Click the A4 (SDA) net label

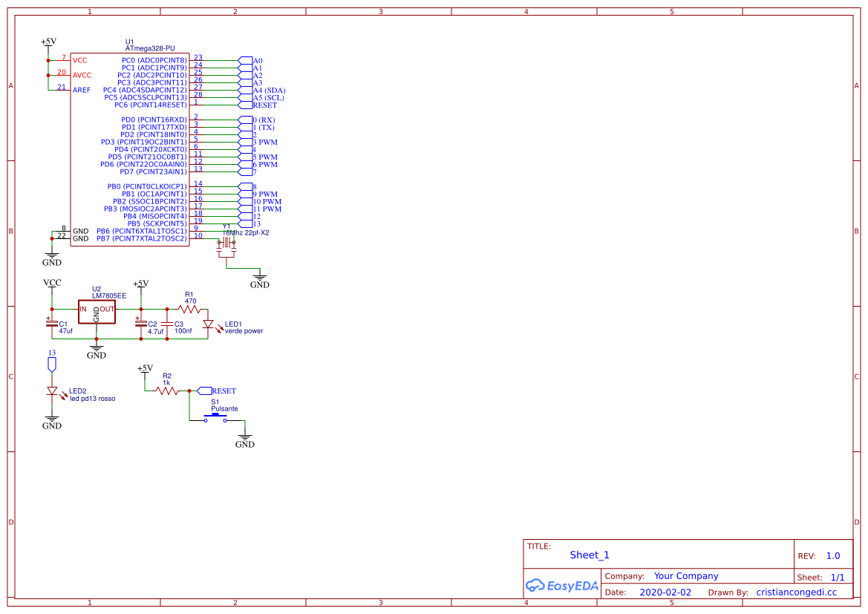click(x=267, y=91)
